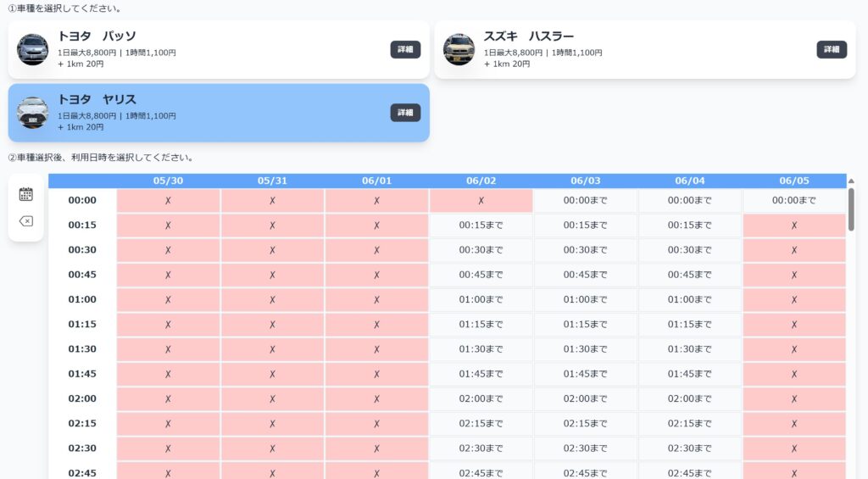Click the 05/30 date column header
The width and height of the screenshot is (868, 479).
(x=169, y=181)
